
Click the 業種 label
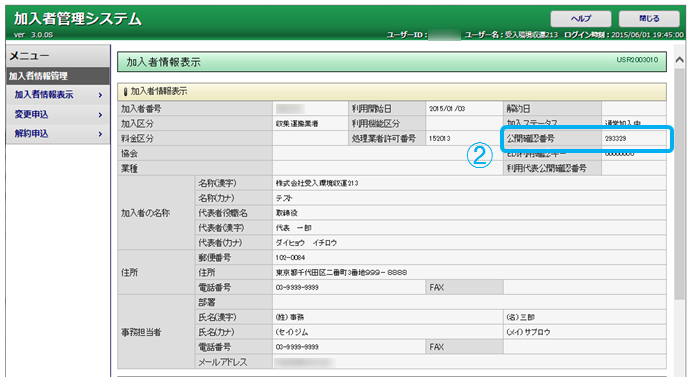click(x=129, y=168)
